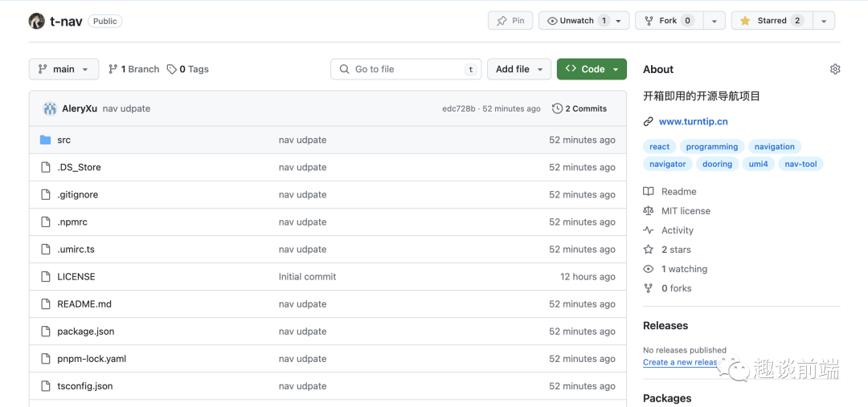Click the file icon beside LICENSE
This screenshot has width=868, height=407.
[45, 276]
